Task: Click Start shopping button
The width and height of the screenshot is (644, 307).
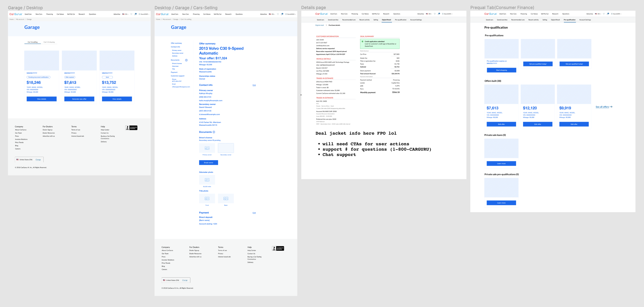Action: click(501, 70)
